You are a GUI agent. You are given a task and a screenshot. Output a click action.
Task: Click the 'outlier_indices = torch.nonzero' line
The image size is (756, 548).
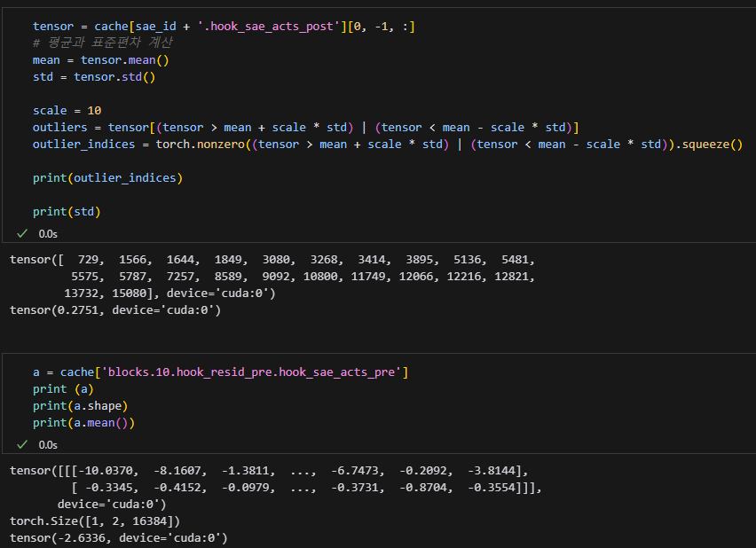pos(388,145)
